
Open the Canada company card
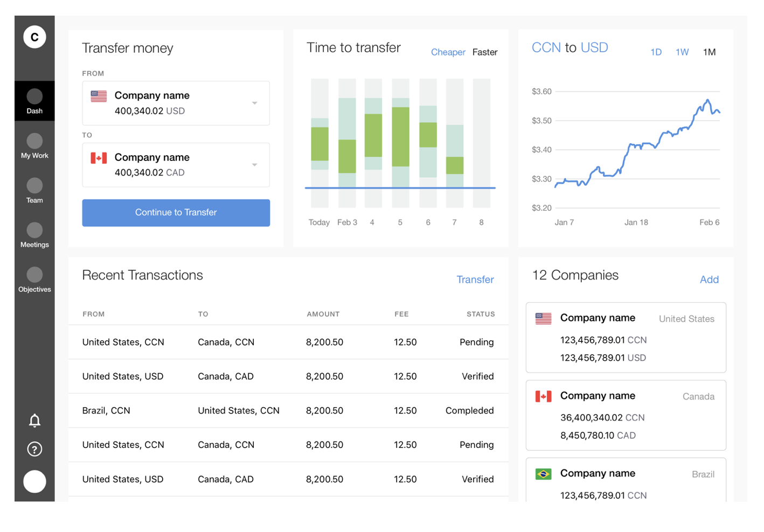pyautogui.click(x=626, y=415)
